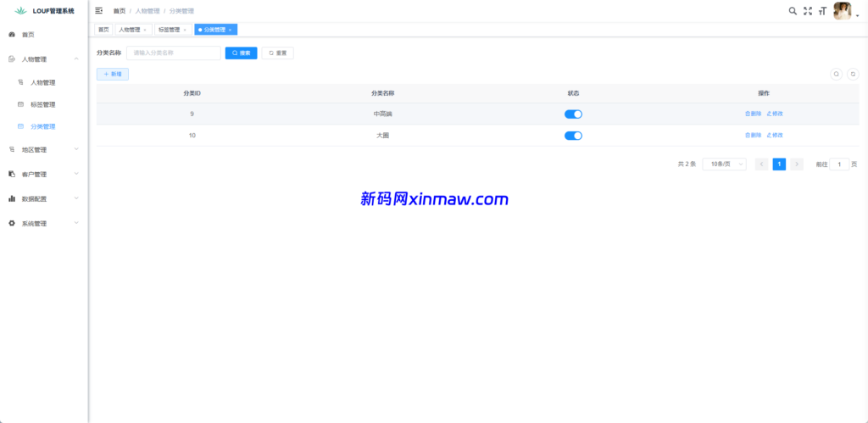Delete the 中高端 category row
This screenshot has width=868, height=423.
pos(753,114)
